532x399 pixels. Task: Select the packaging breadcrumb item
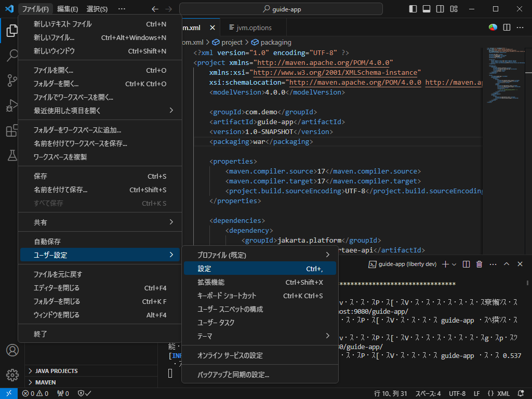275,42
